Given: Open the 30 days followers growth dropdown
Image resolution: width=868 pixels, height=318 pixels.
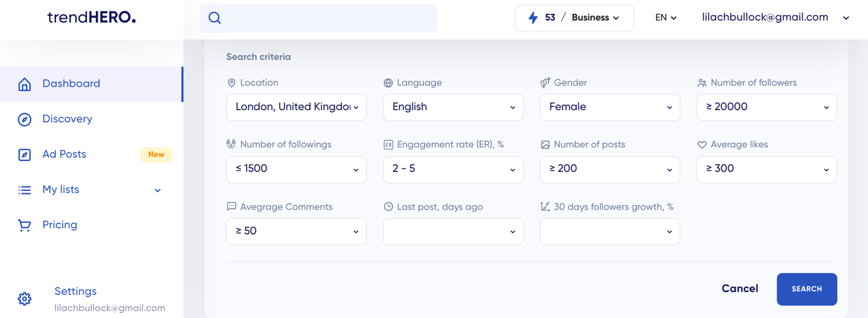Looking at the screenshot, I should pos(610,232).
